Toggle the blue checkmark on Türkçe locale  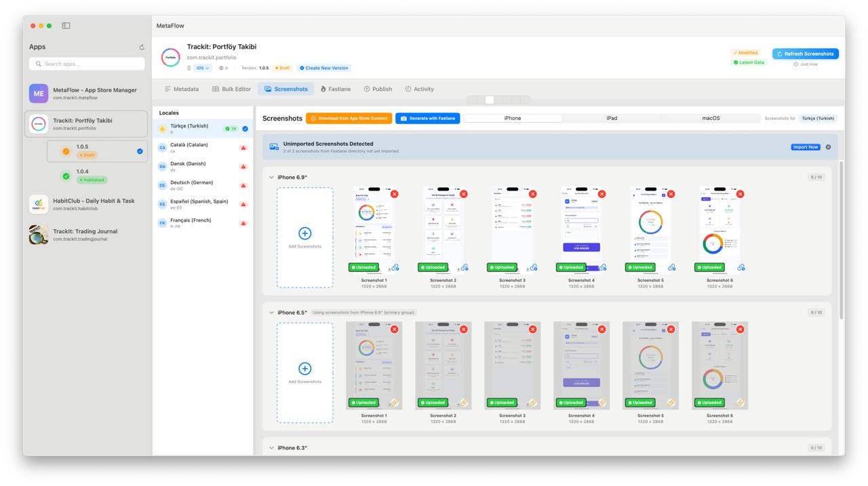(x=244, y=127)
